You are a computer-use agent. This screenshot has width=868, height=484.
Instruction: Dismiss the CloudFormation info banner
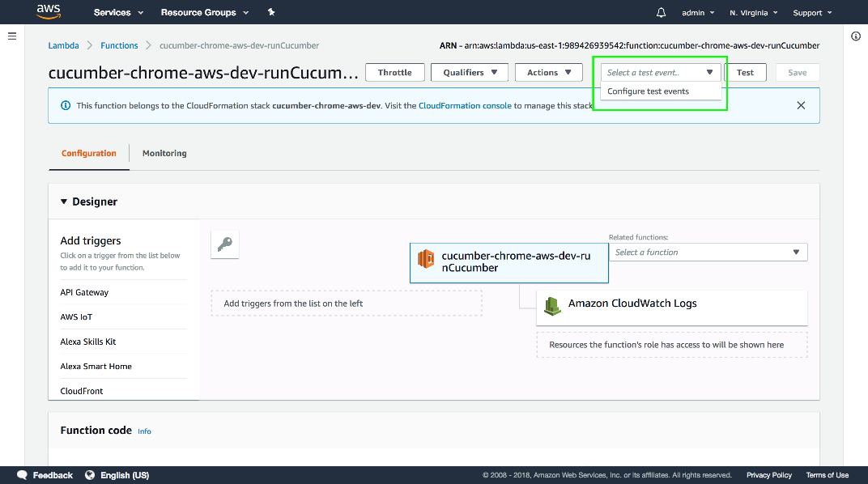(x=801, y=105)
